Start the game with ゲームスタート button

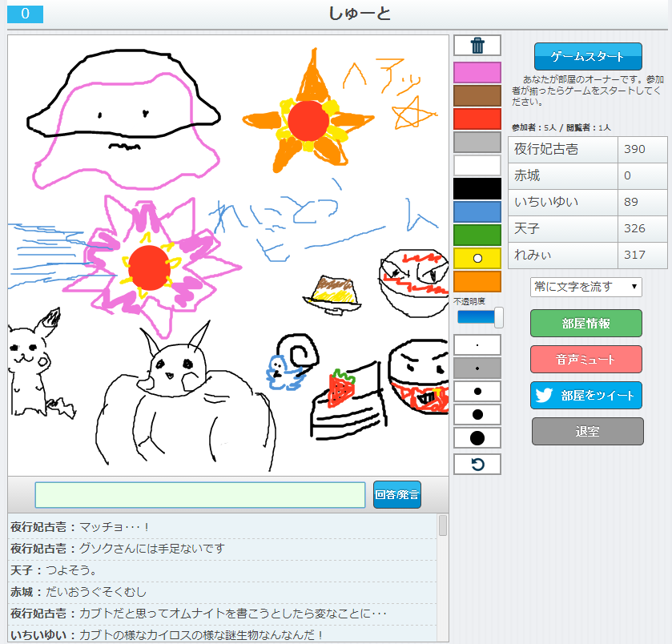point(588,56)
